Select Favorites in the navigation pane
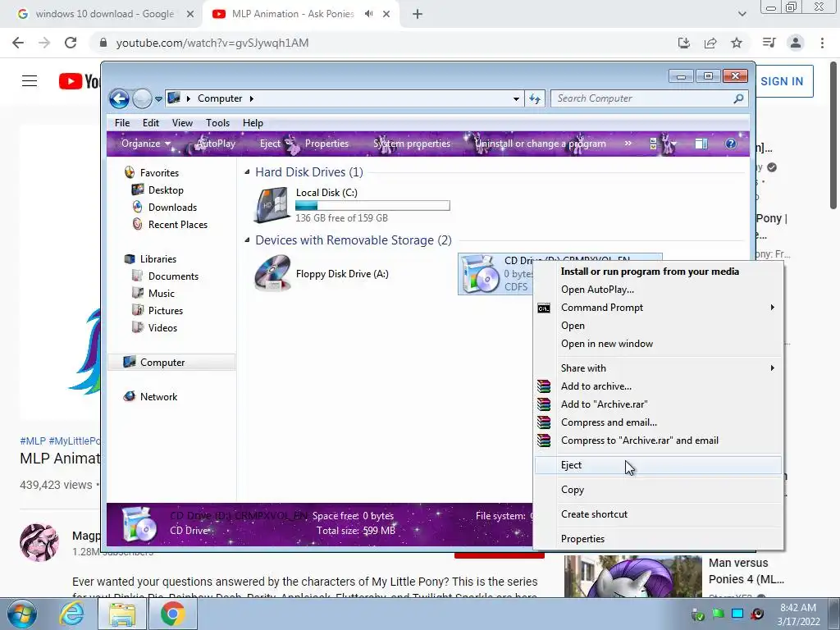 point(159,172)
